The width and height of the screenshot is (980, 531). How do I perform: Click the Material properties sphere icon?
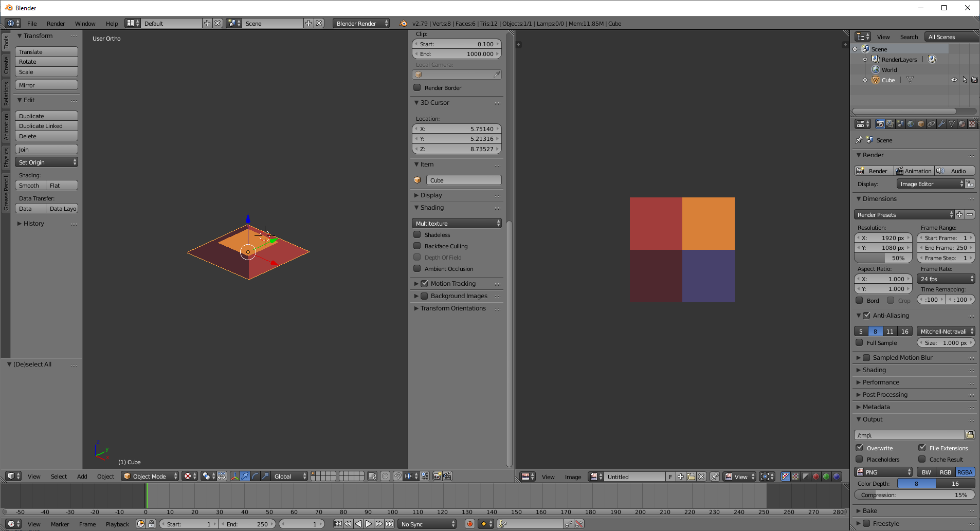961,124
